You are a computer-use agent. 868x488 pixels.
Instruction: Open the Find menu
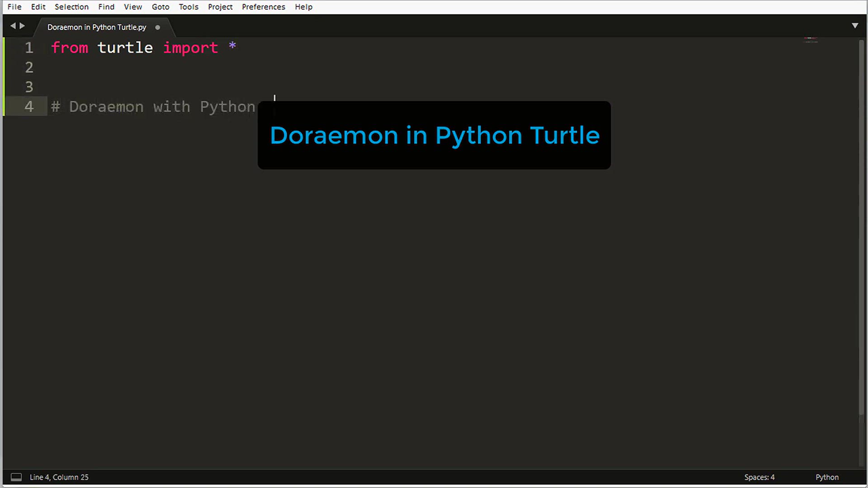[x=106, y=7]
